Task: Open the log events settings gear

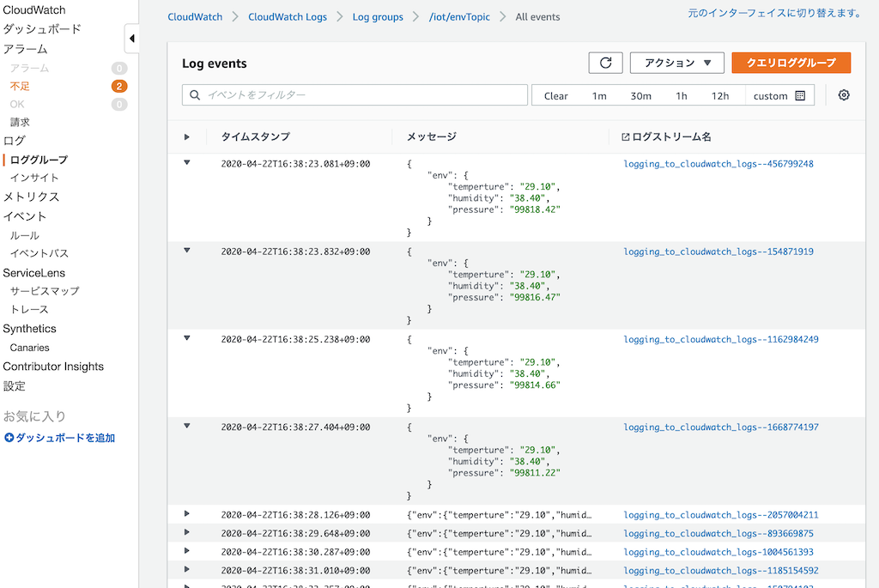Action: (x=844, y=95)
